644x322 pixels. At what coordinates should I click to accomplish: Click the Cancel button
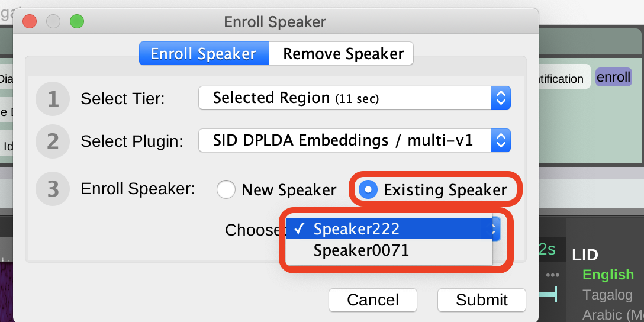372,300
